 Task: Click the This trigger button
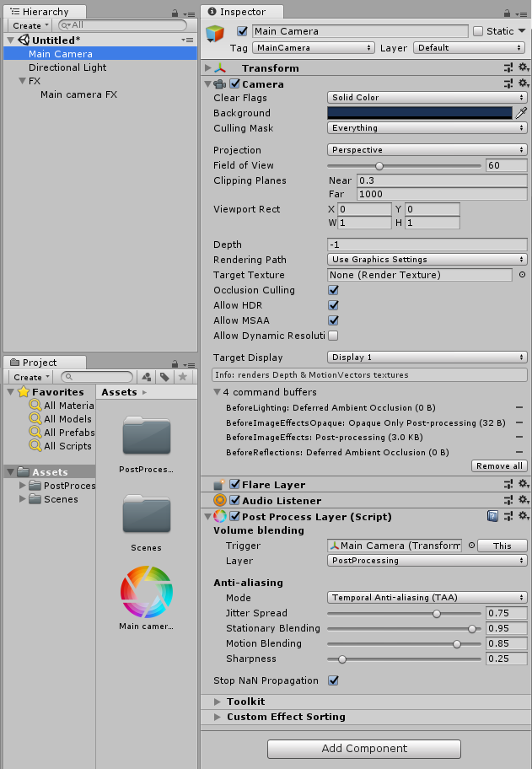(502, 546)
